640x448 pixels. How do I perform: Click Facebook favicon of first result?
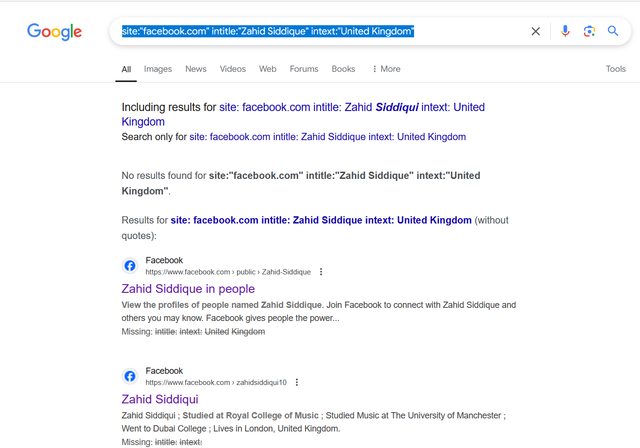pyautogui.click(x=130, y=266)
